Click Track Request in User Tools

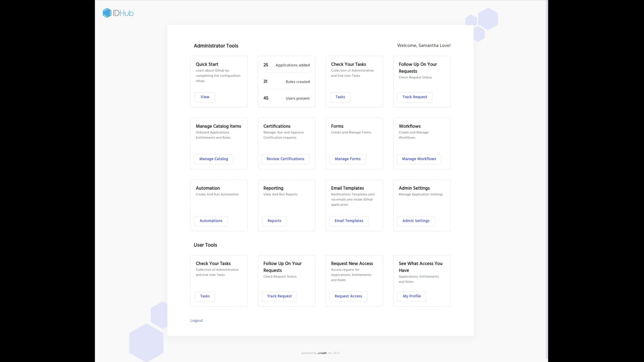pos(279,296)
